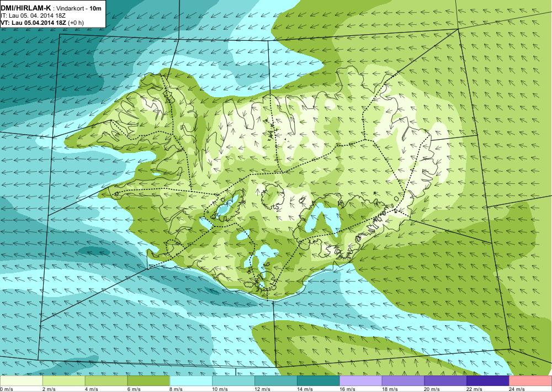Pick the light turquoise 10 m/s legend swatch
The width and height of the screenshot is (552, 392).
click(x=233, y=381)
